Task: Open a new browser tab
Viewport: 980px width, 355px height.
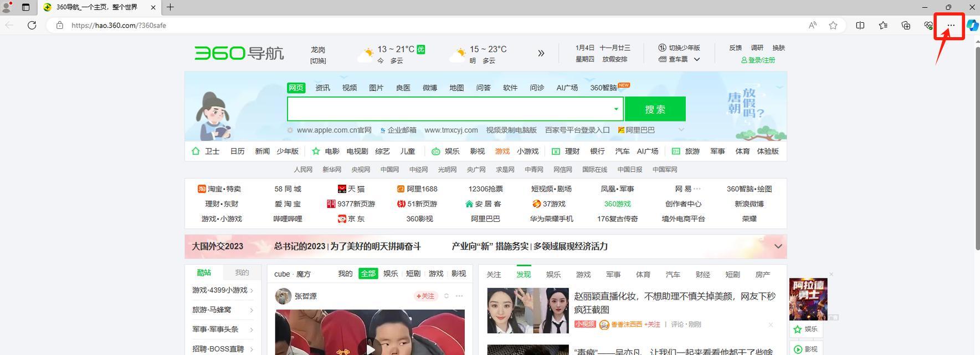Action: click(170, 7)
